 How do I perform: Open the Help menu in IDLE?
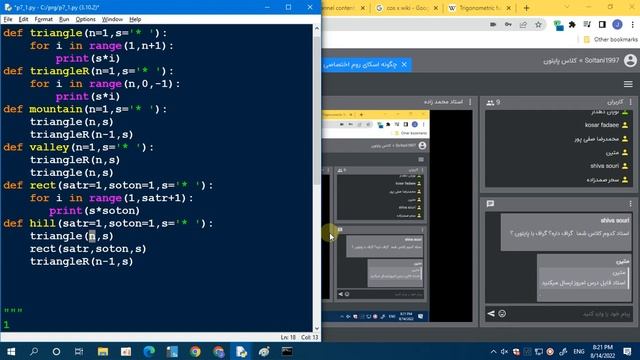(x=135, y=19)
